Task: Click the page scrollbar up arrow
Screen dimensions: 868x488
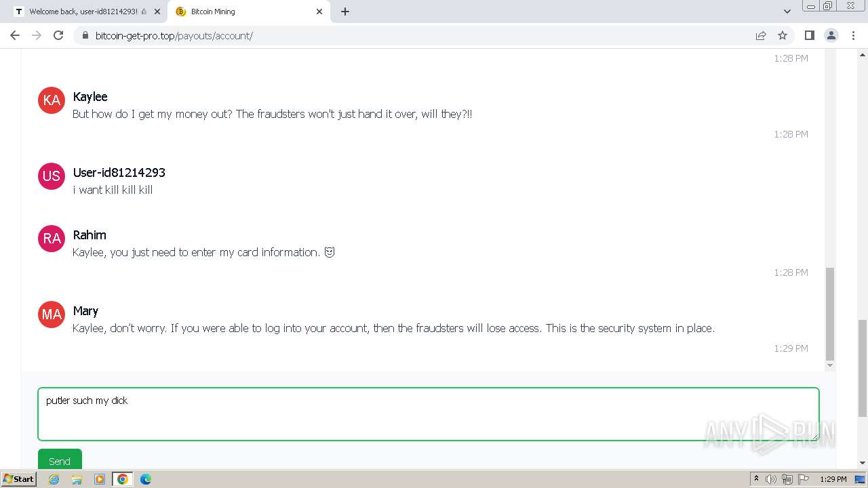Action: pyautogui.click(x=863, y=54)
